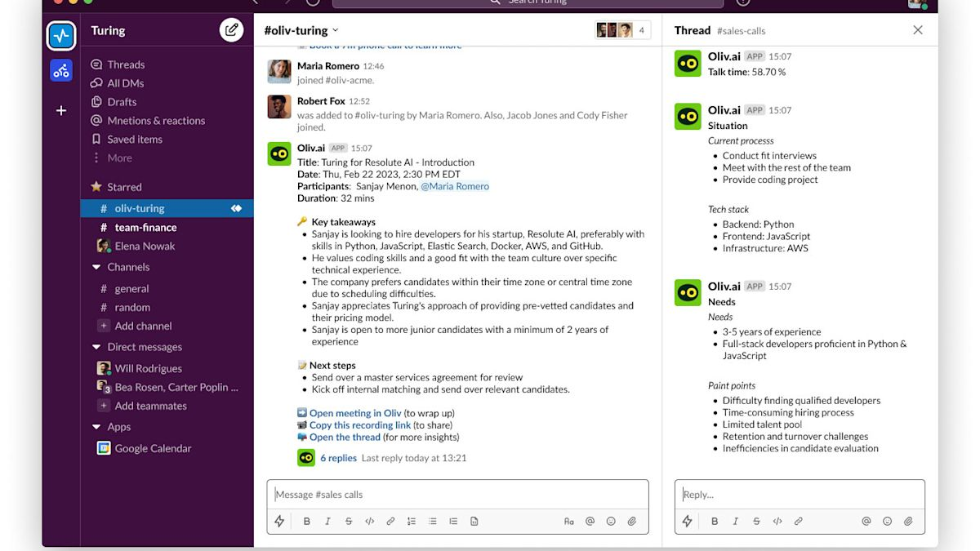Attach a file in the main message composer
The image size is (980, 551).
(631, 521)
